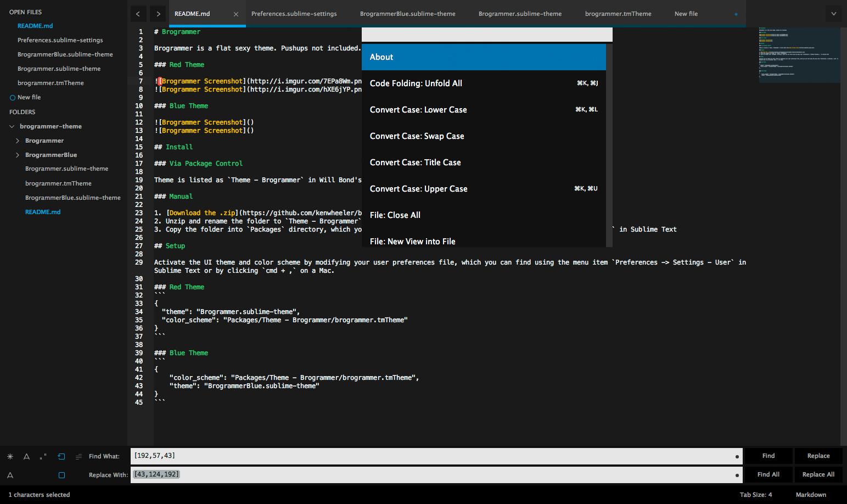Toggle whole word matching option

(x=43, y=457)
